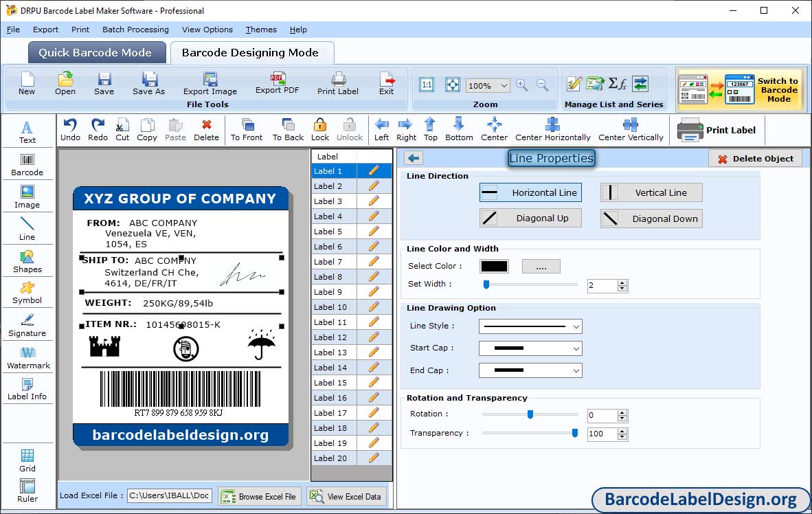
Task: Select the Watermark tool
Action: click(28, 357)
